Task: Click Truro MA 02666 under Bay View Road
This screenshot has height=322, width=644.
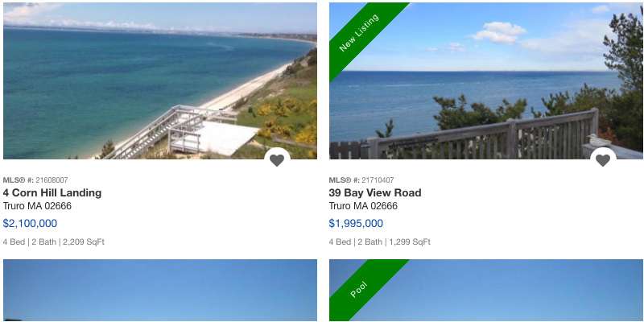Action: click(x=363, y=206)
